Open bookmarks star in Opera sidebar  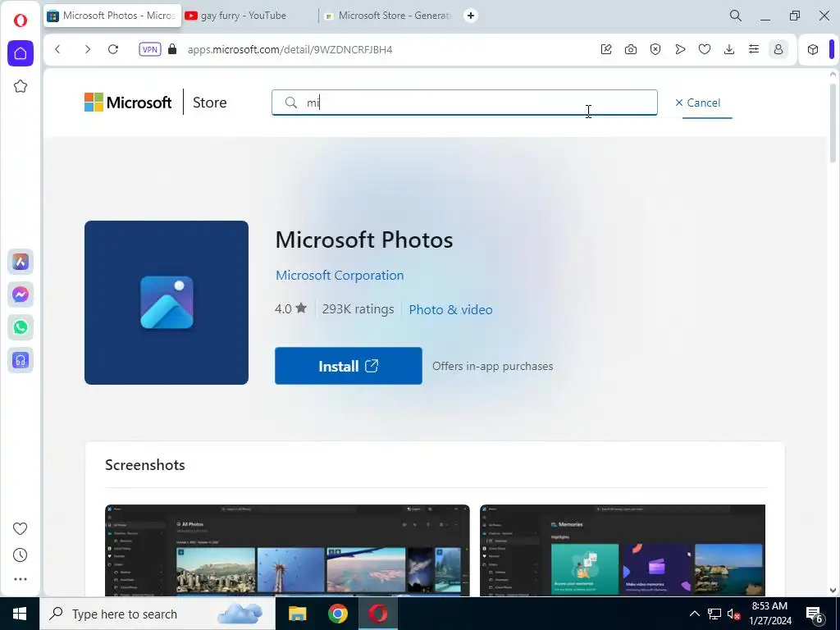point(21,86)
